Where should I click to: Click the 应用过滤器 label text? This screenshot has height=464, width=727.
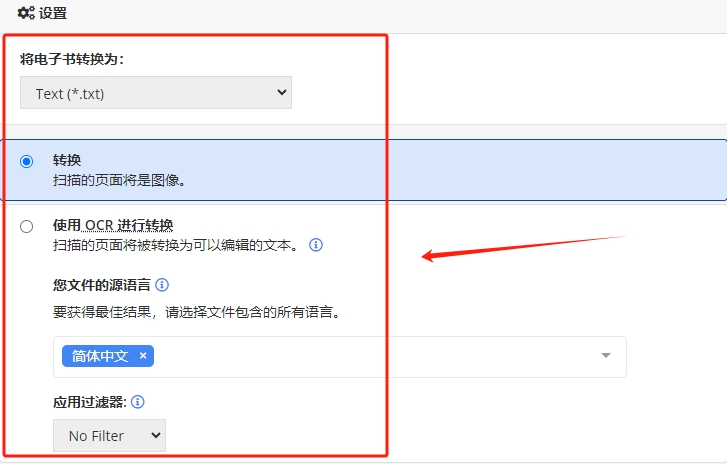tap(89, 402)
